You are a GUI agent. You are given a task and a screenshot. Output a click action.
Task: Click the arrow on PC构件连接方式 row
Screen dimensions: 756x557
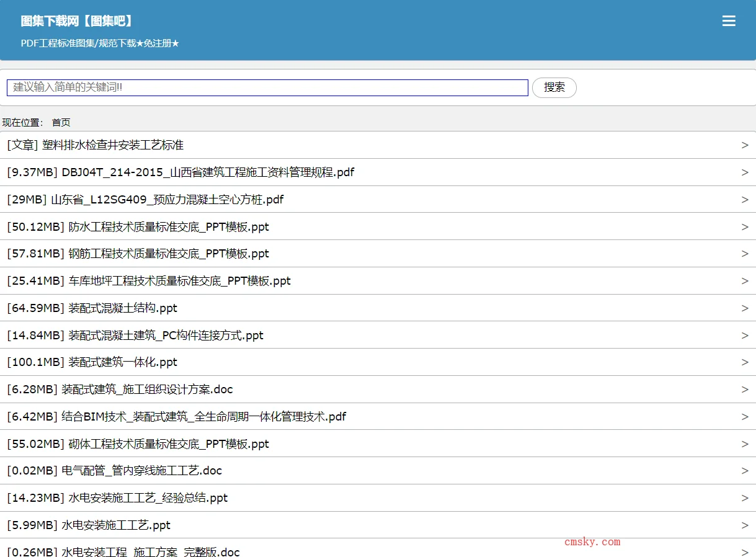(745, 336)
